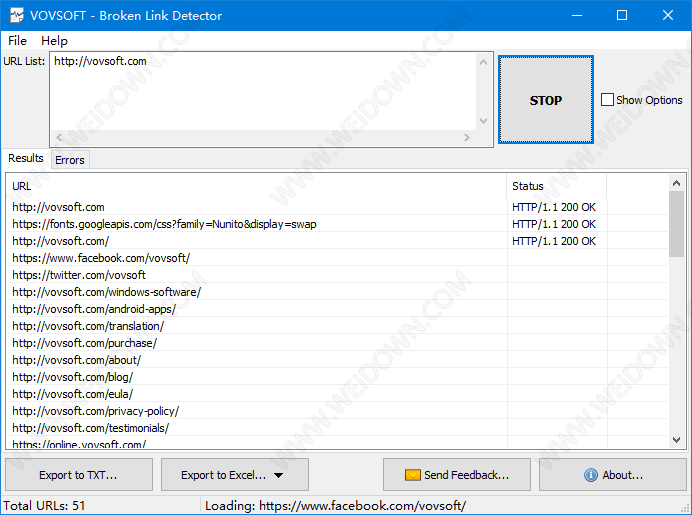Open the Export to Excel dropdown arrow
692x515 pixels.
pos(278,475)
